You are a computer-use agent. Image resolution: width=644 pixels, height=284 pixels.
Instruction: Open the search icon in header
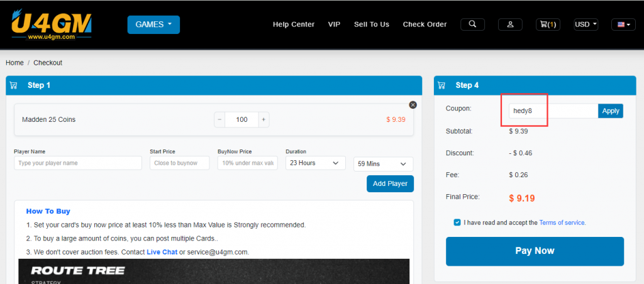472,25
